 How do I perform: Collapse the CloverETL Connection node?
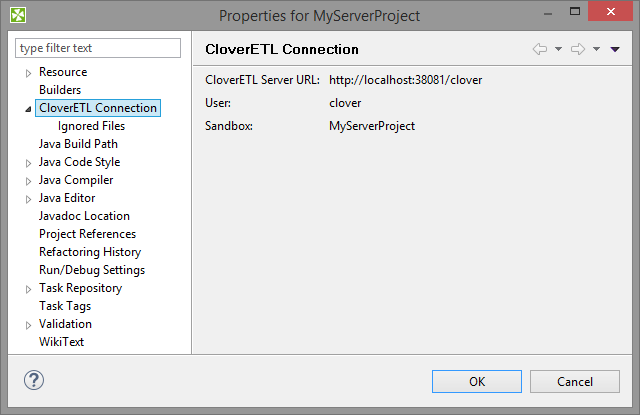click(28, 109)
